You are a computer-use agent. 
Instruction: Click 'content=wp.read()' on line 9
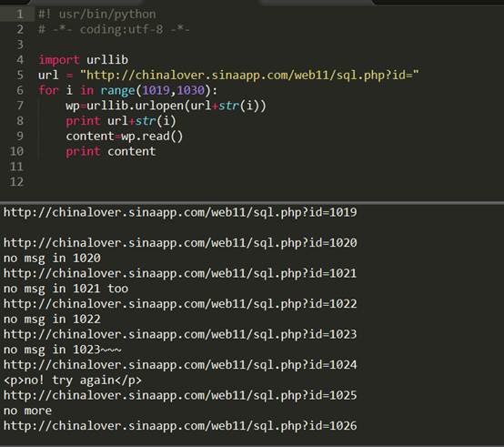coord(125,137)
